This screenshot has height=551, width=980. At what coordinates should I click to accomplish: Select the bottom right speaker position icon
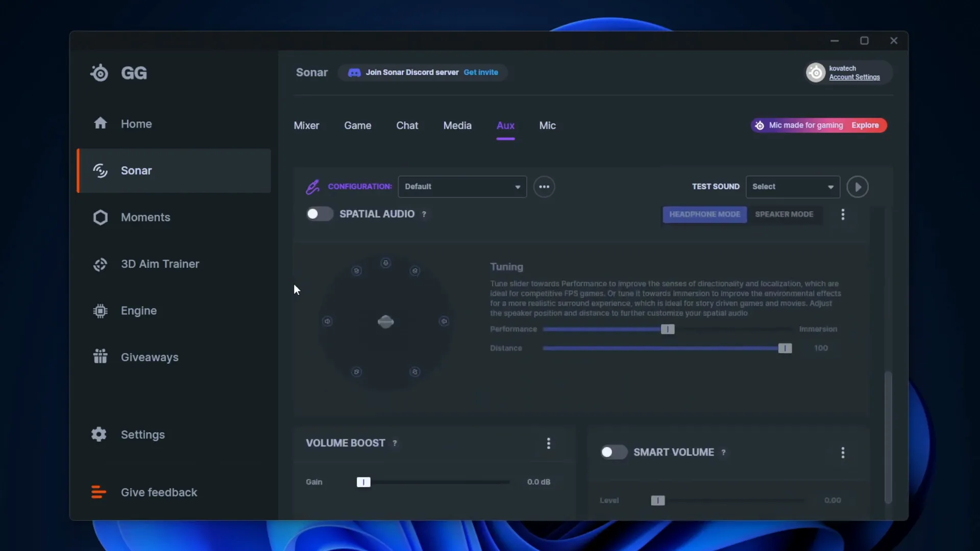(415, 372)
